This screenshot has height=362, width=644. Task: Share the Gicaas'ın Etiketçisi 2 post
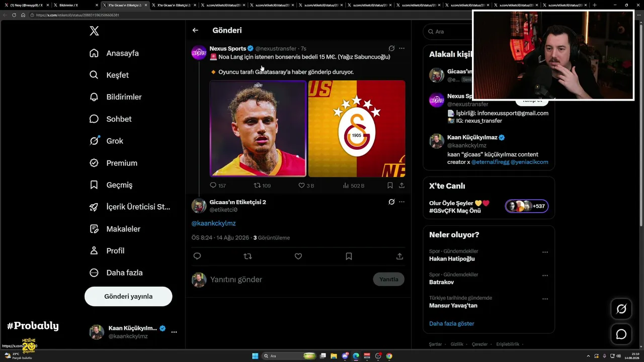click(x=399, y=256)
